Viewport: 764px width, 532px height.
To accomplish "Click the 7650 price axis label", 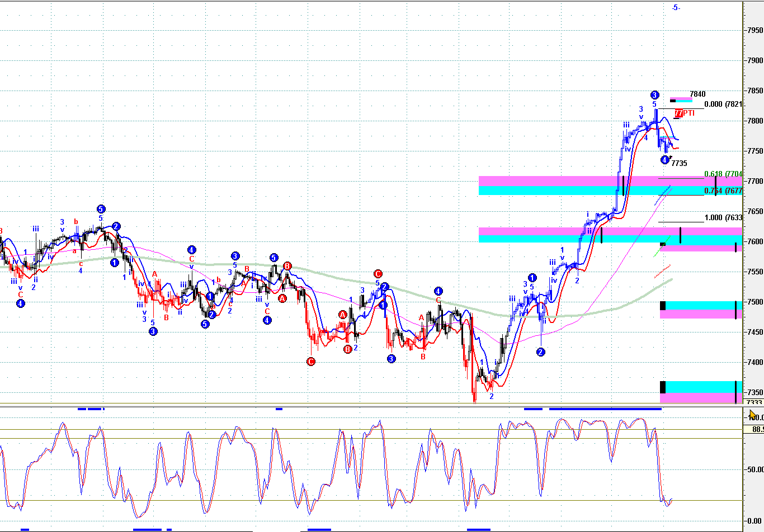I will [755, 211].
